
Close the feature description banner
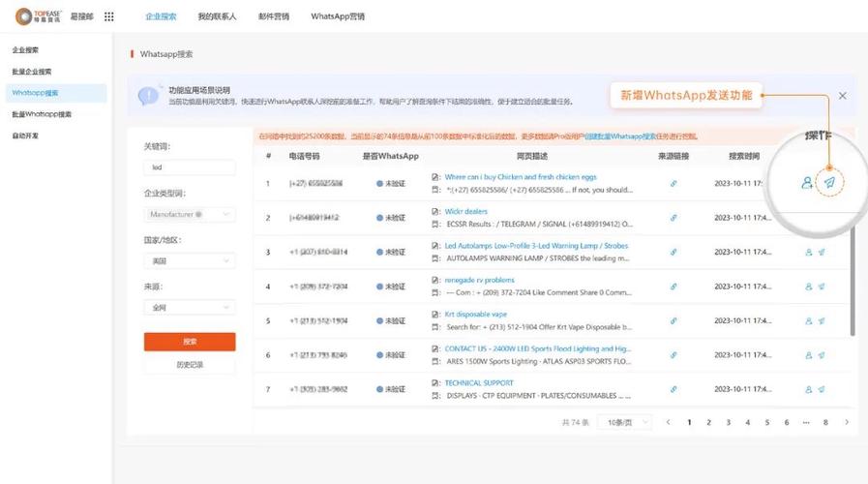click(x=842, y=96)
